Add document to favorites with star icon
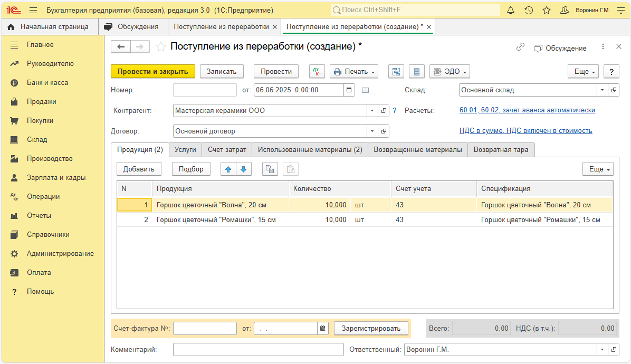 tap(160, 47)
